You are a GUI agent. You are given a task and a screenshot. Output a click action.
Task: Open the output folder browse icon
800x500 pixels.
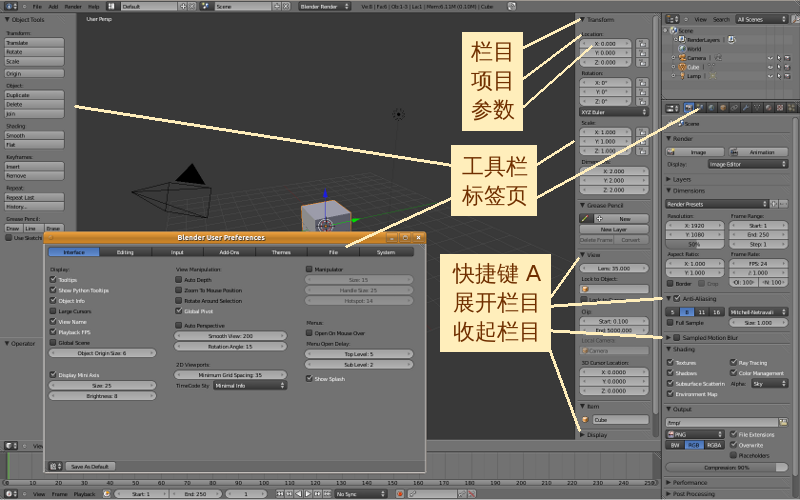783,422
